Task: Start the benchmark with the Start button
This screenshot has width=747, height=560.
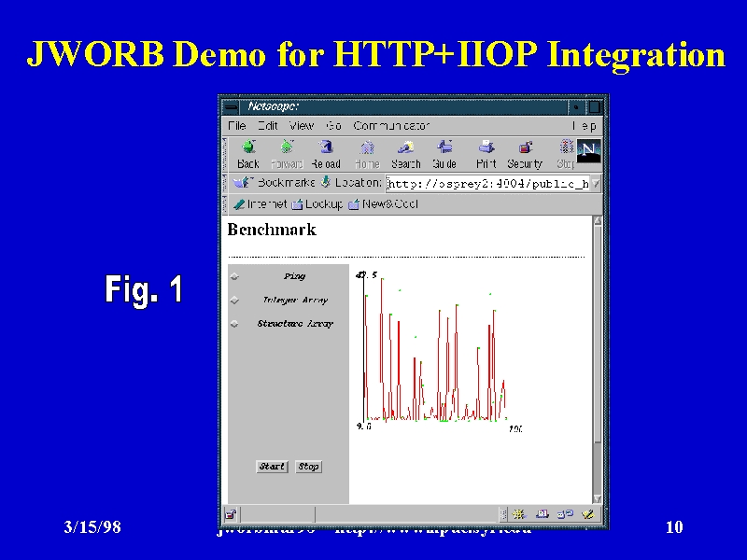Action: coord(272,467)
